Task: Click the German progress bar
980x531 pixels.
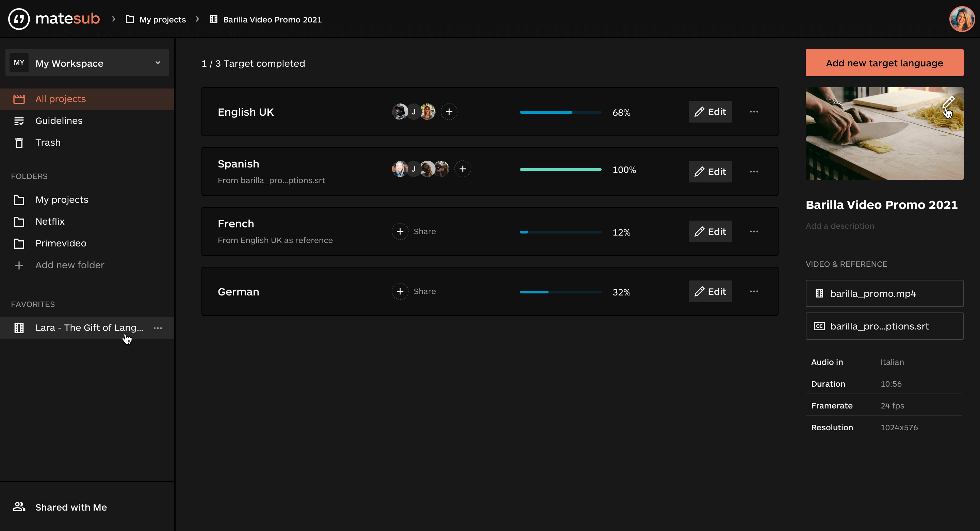Action: pyautogui.click(x=560, y=292)
